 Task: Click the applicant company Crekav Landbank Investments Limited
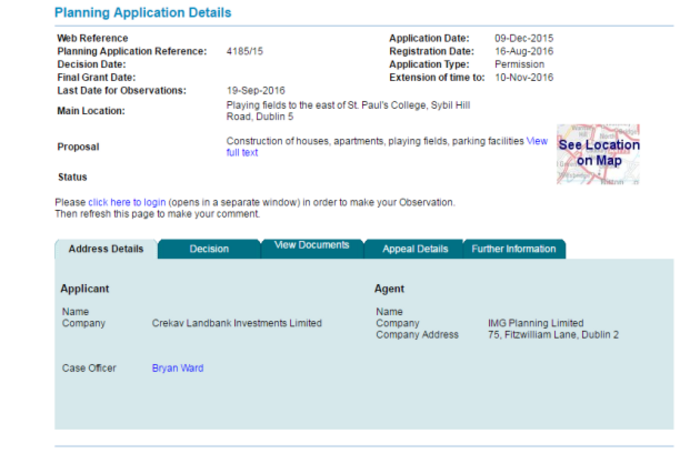pyautogui.click(x=237, y=323)
